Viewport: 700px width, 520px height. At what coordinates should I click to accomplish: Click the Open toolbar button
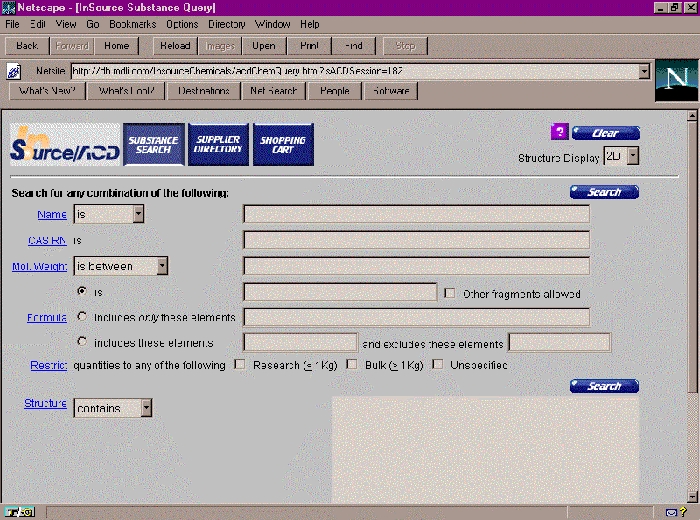tap(264, 46)
